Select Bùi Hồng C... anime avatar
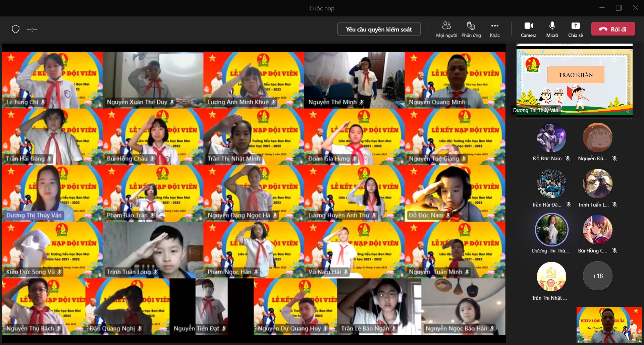The height and width of the screenshot is (345, 644). click(598, 230)
